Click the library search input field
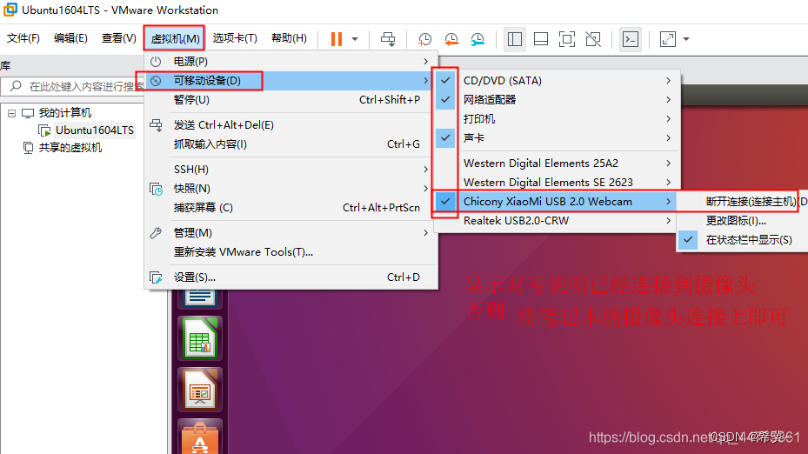Image resolution: width=808 pixels, height=454 pixels. tap(75, 86)
